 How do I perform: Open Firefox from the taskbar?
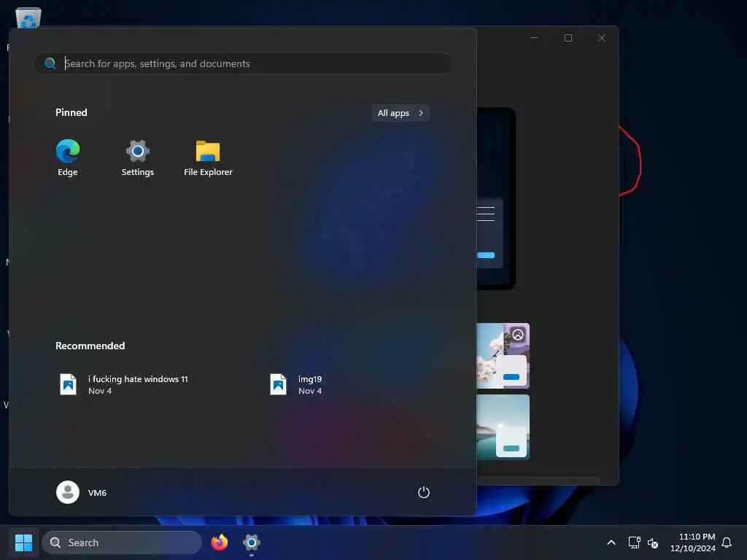click(220, 542)
